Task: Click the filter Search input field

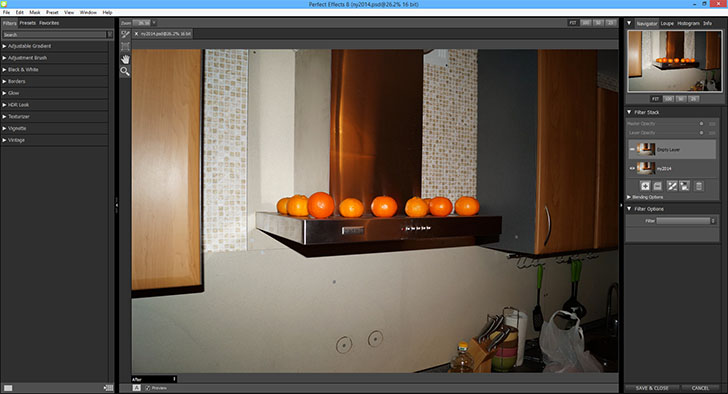Action: 54,34
